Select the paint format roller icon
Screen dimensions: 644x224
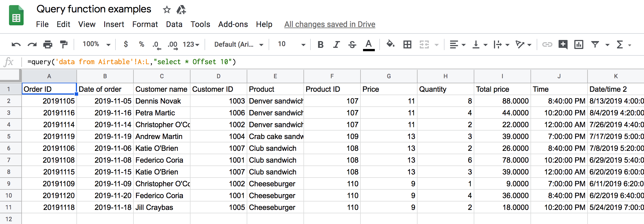(64, 44)
